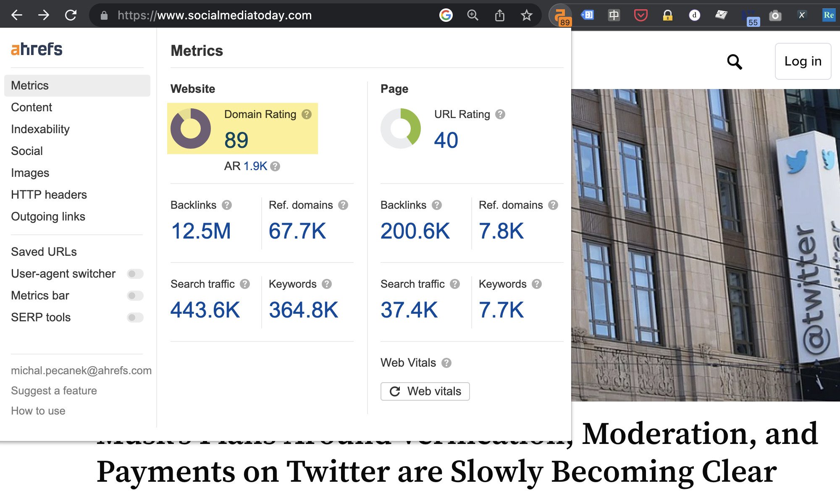
Task: Open the blue translate extension icon
Action: click(x=587, y=16)
